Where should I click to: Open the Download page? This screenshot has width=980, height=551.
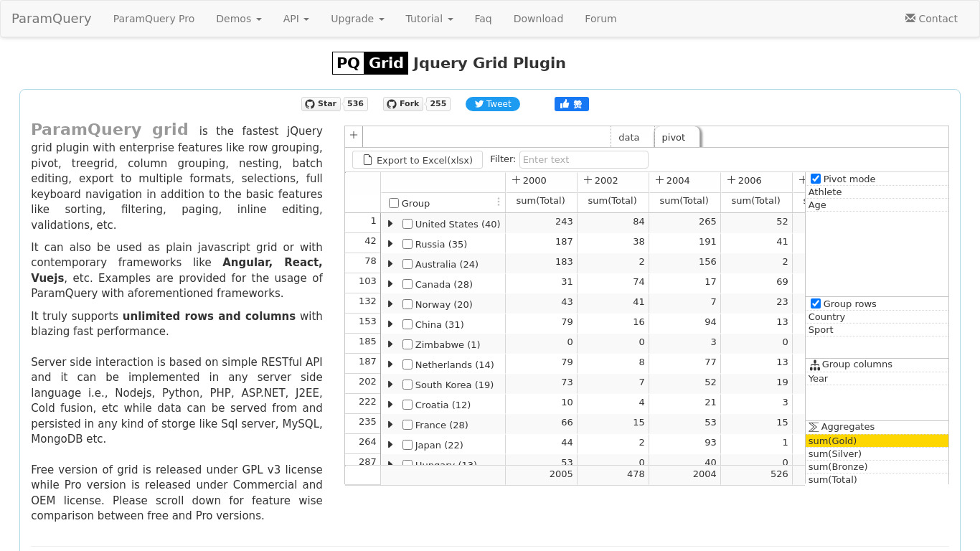coord(538,19)
